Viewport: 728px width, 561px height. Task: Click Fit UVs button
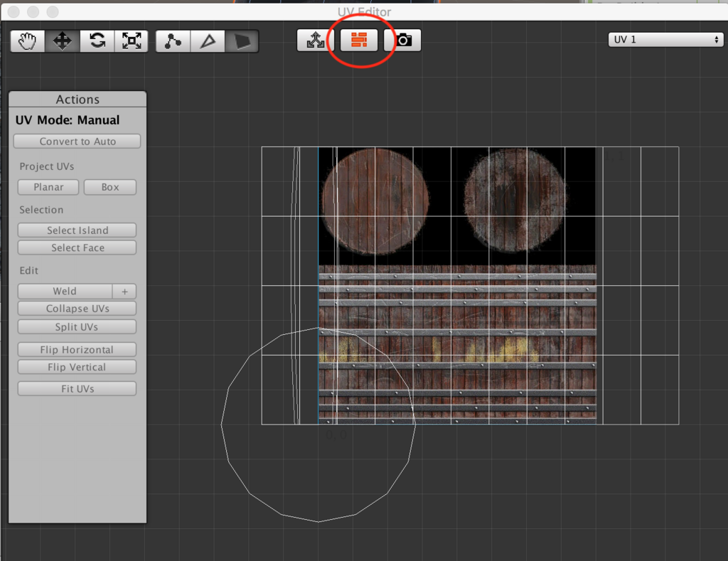coord(77,389)
